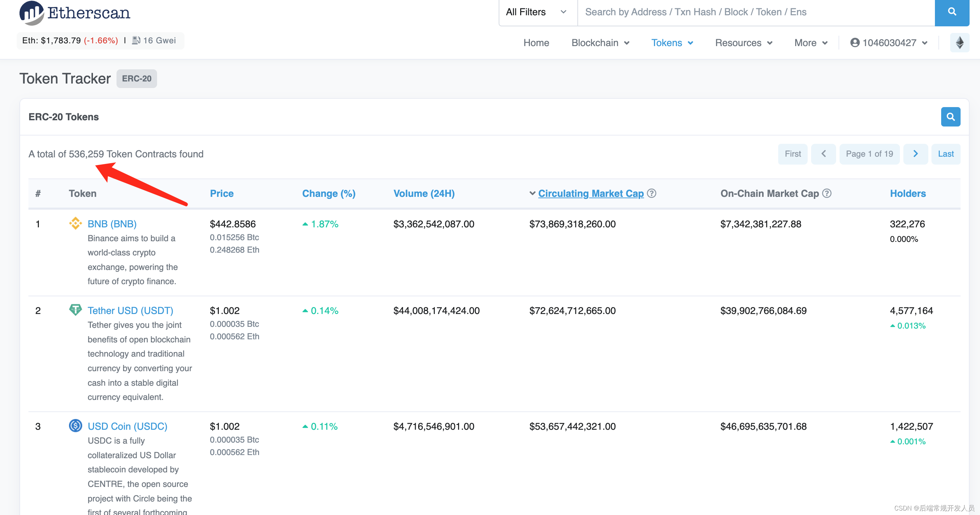The height and width of the screenshot is (515, 980).
Task: Click USDT on-chain cap $39,902,766,084.69
Action: click(763, 311)
